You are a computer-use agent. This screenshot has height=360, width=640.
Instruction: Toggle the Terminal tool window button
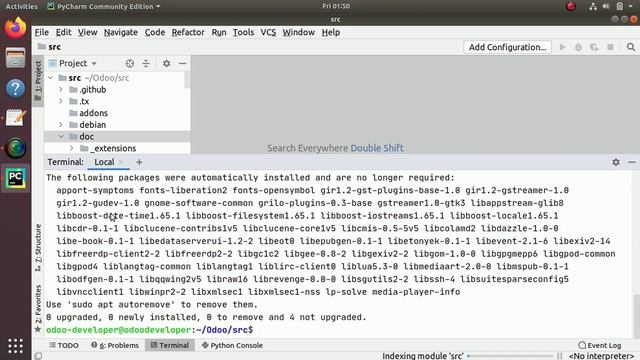pos(170,345)
